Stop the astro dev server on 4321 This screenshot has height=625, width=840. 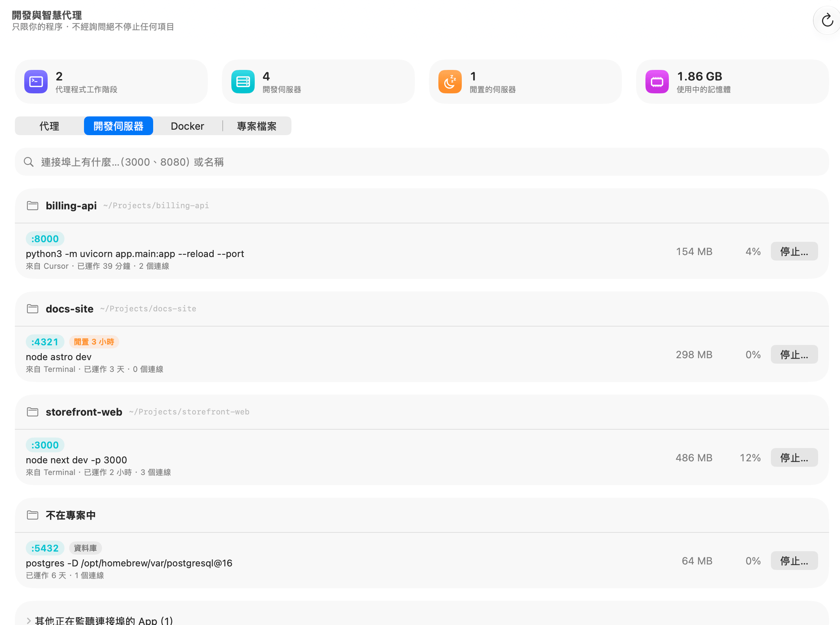[794, 354]
